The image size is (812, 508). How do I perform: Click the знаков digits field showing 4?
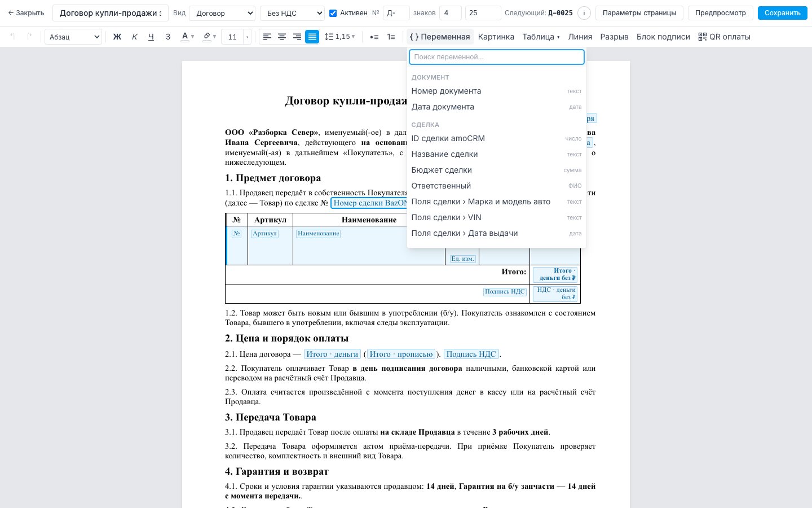click(x=450, y=13)
